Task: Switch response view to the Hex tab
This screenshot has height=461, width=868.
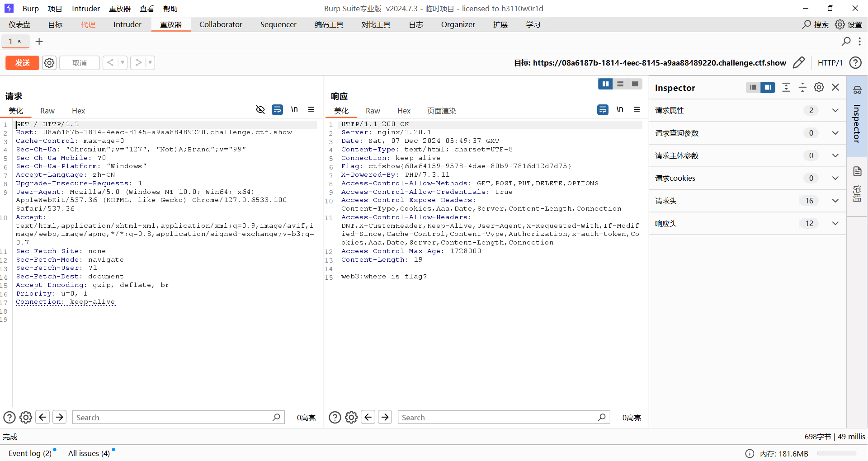Action: [404, 111]
